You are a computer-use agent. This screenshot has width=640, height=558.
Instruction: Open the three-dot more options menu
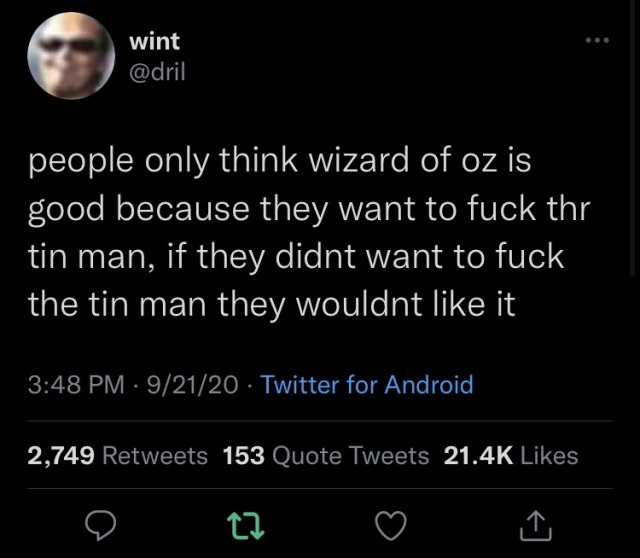click(597, 40)
